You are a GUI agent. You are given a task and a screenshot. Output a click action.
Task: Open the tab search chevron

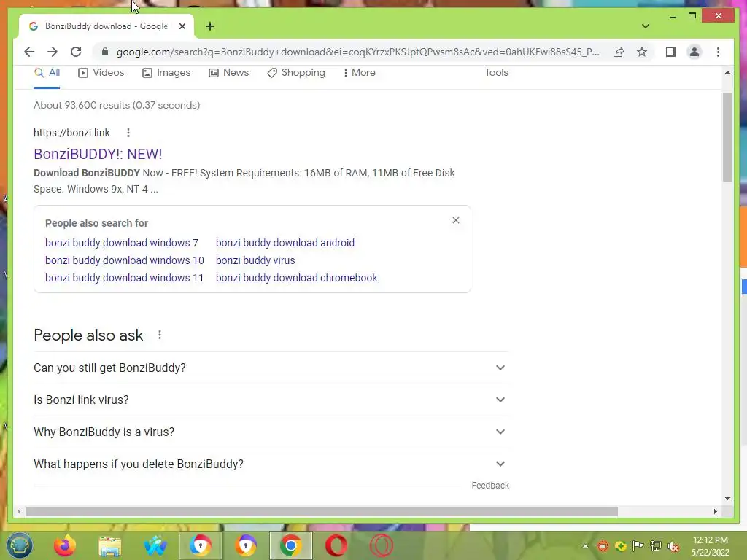pyautogui.click(x=645, y=26)
